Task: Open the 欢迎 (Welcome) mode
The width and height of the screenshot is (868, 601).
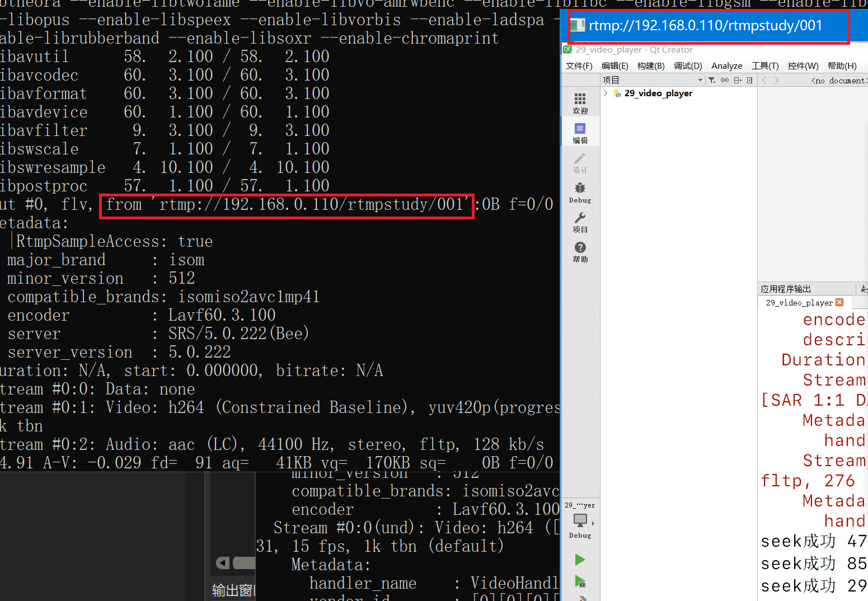Action: [x=580, y=104]
